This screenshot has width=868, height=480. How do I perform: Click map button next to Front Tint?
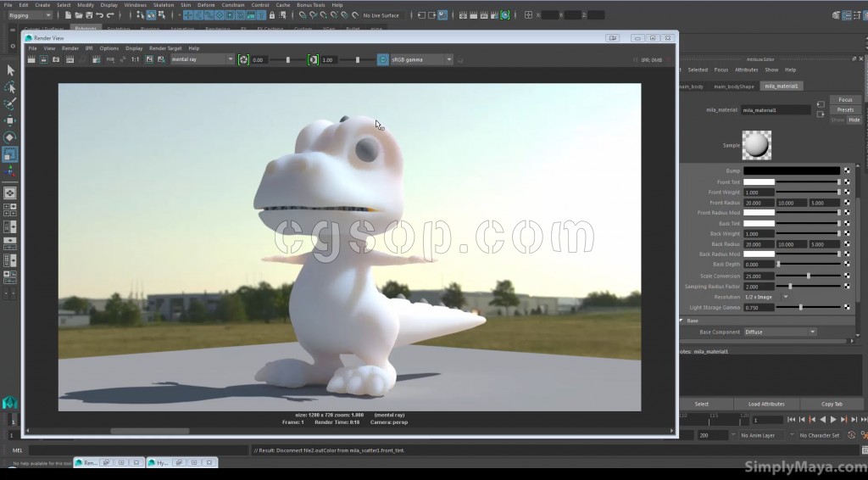point(847,181)
